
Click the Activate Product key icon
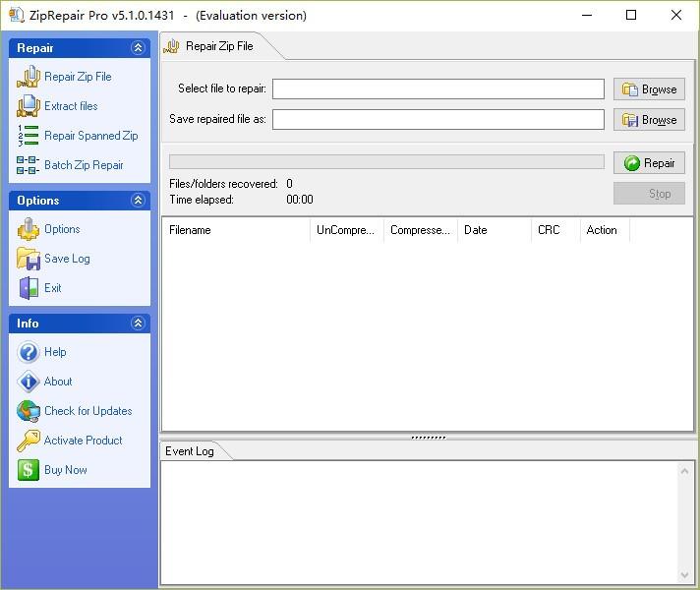click(x=28, y=441)
